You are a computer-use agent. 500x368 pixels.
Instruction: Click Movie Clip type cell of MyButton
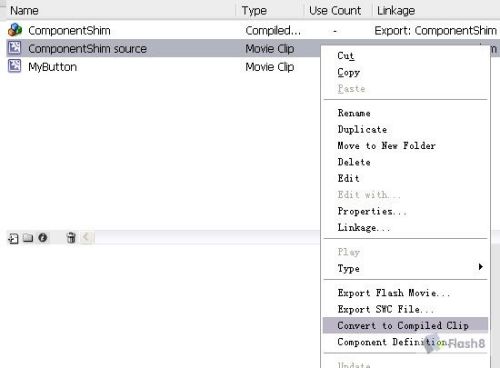[x=270, y=67]
